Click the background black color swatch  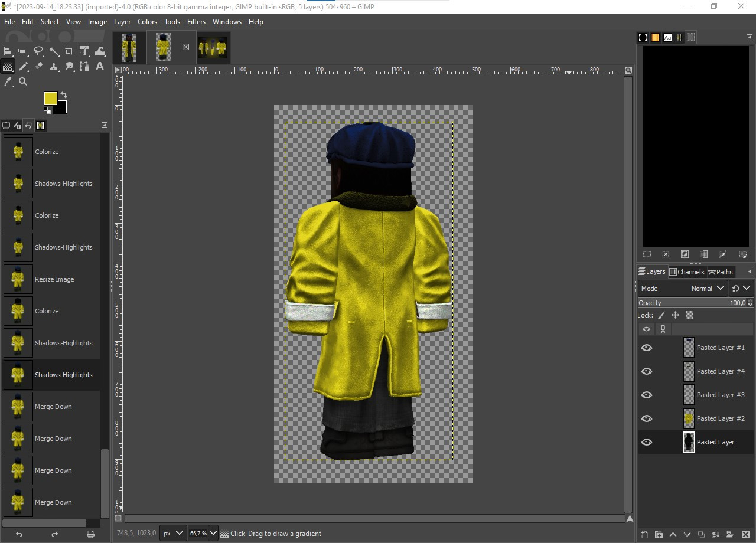[61, 108]
